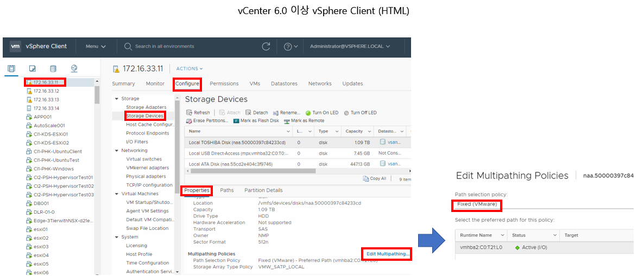Switch to the Summary tab
Screen dimensions: 644x276
(x=123, y=84)
